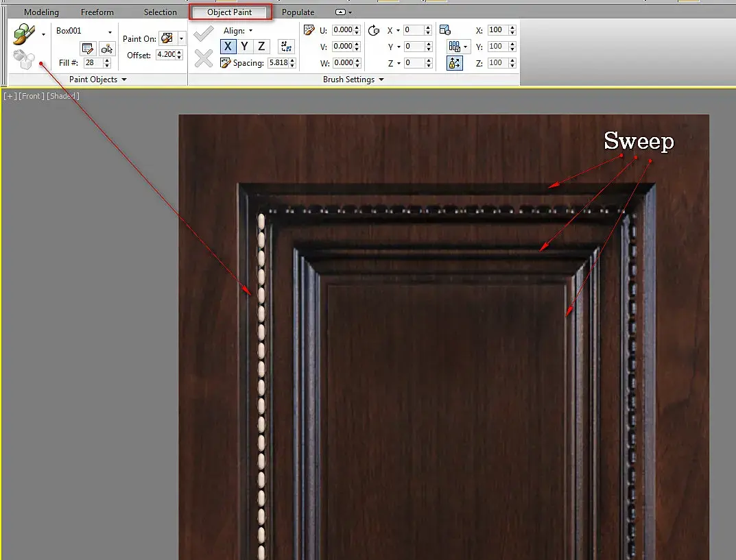This screenshot has height=560, width=736.
Task: Click the Spacing value field
Action: coord(278,63)
